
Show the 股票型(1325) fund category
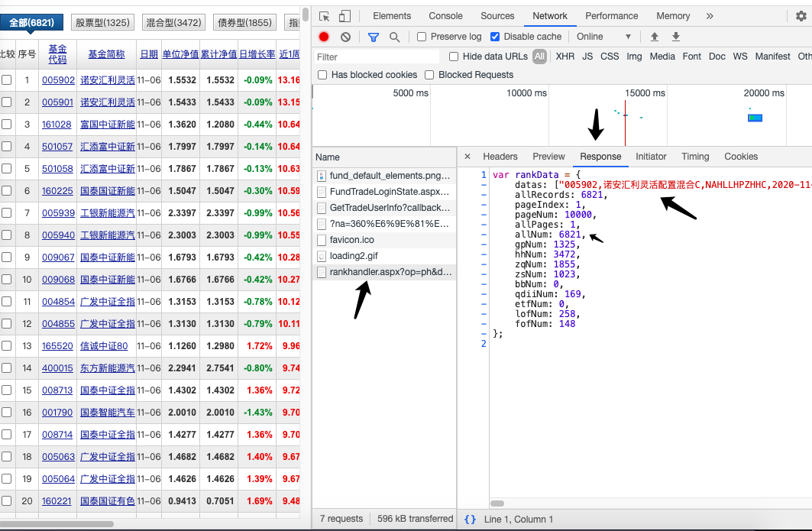pos(102,22)
